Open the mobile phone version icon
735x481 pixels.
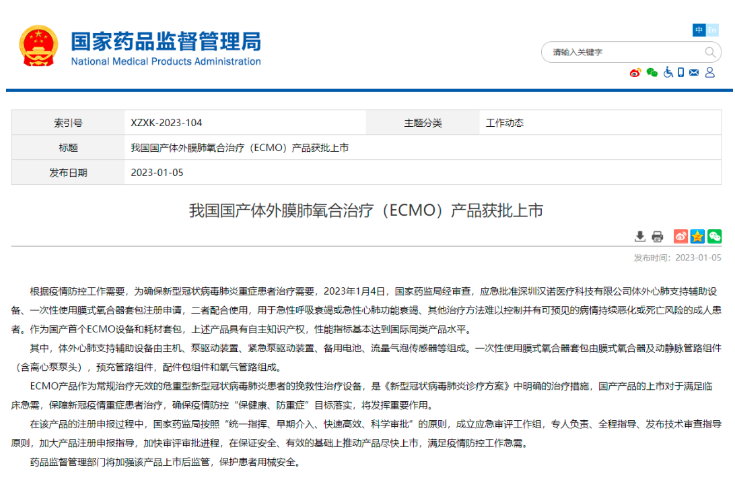point(683,73)
